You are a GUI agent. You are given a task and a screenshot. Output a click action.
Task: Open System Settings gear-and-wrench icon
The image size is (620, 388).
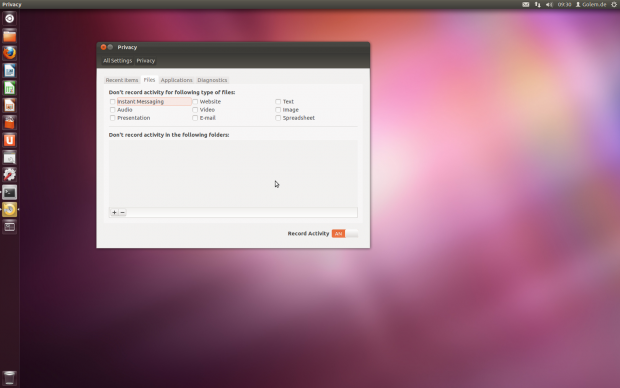(9, 175)
